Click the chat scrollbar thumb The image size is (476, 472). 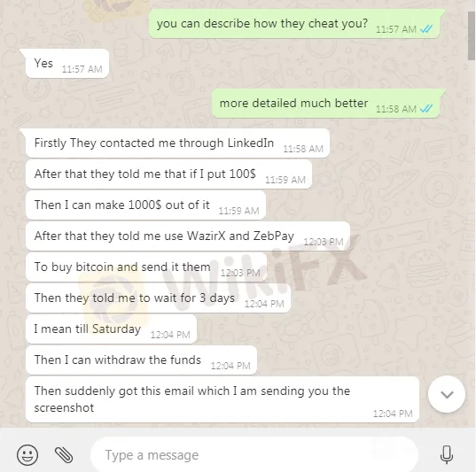click(x=472, y=35)
